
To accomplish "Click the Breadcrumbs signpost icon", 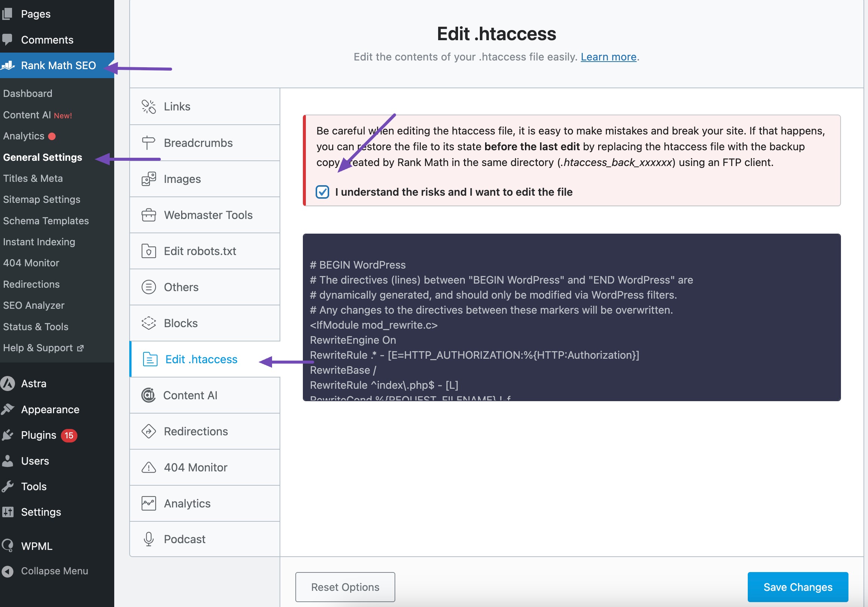I will click(148, 143).
